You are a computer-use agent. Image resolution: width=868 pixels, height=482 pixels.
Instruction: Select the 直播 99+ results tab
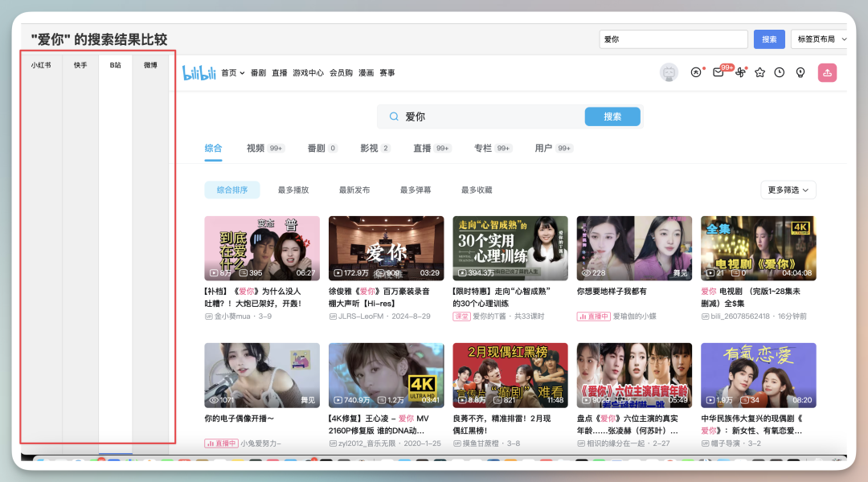pos(432,149)
